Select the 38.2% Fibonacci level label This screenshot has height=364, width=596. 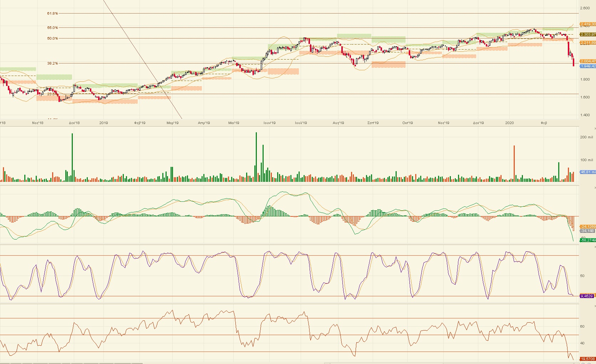pyautogui.click(x=52, y=63)
